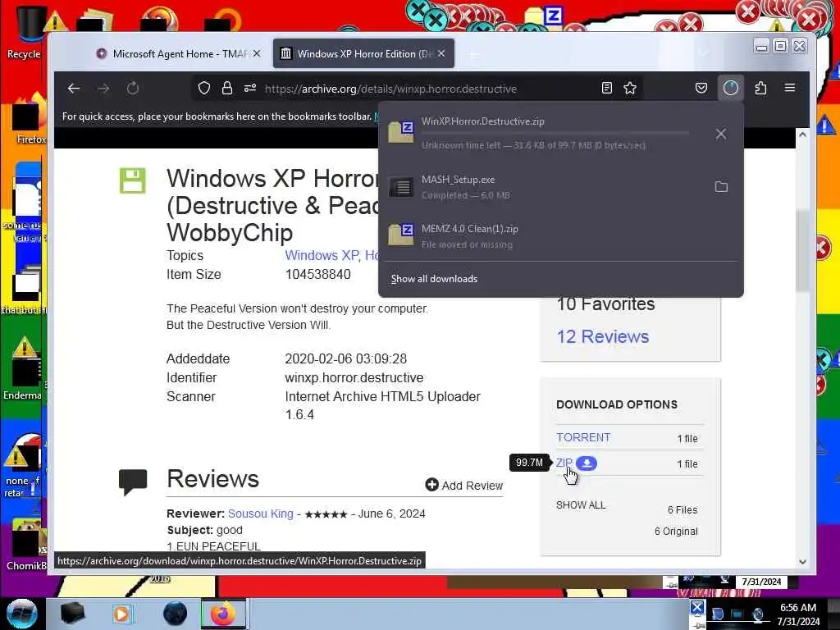Image resolution: width=840 pixels, height=630 pixels.
Task: Click the green software floppy icon
Action: click(x=132, y=180)
